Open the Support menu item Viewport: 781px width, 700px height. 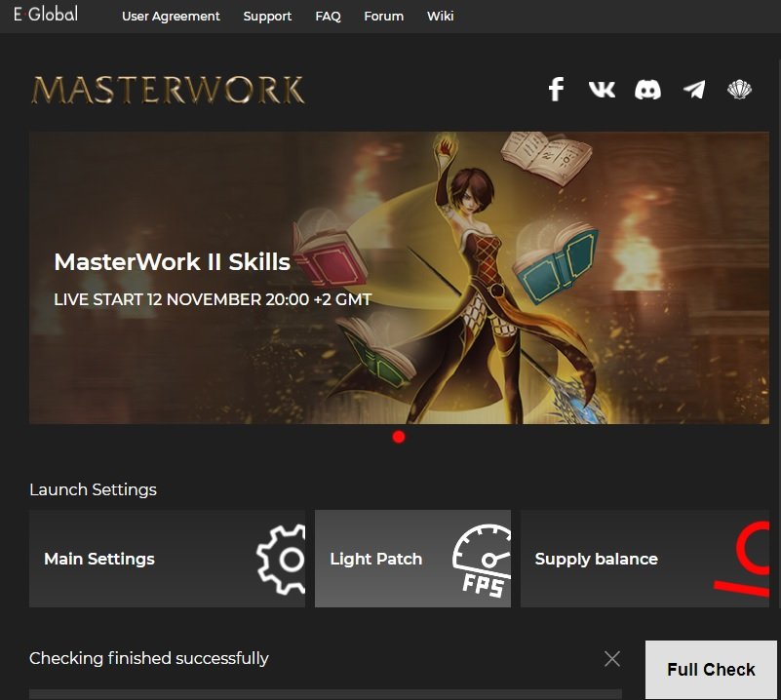[x=267, y=16]
